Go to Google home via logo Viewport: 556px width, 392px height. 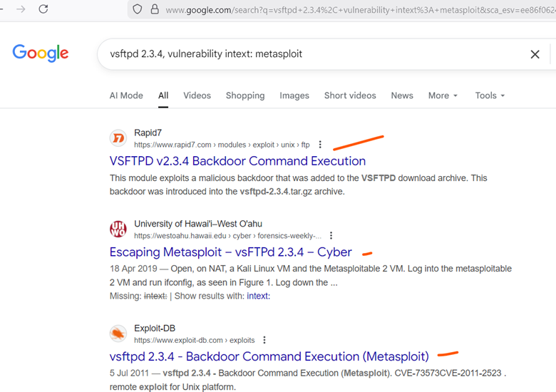pyautogui.click(x=41, y=53)
